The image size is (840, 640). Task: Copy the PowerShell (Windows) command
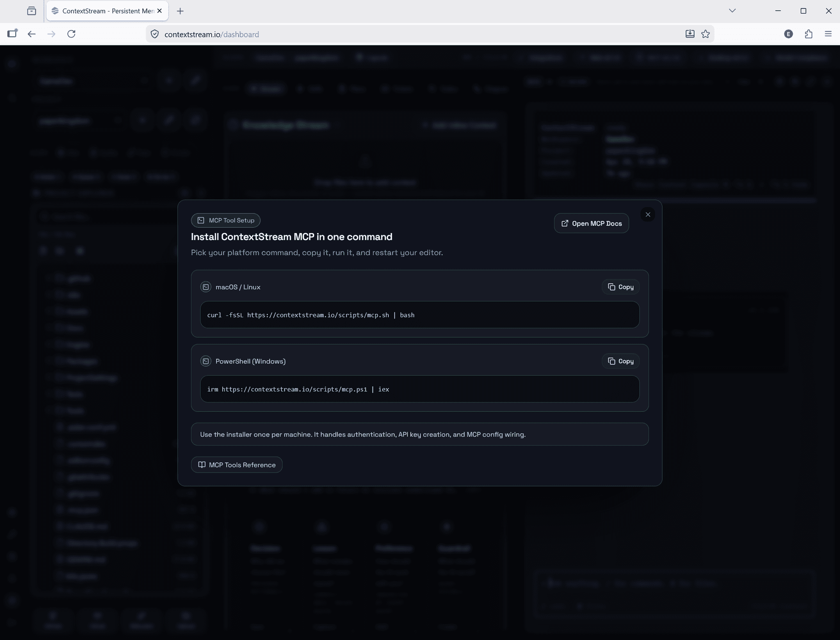(x=621, y=361)
